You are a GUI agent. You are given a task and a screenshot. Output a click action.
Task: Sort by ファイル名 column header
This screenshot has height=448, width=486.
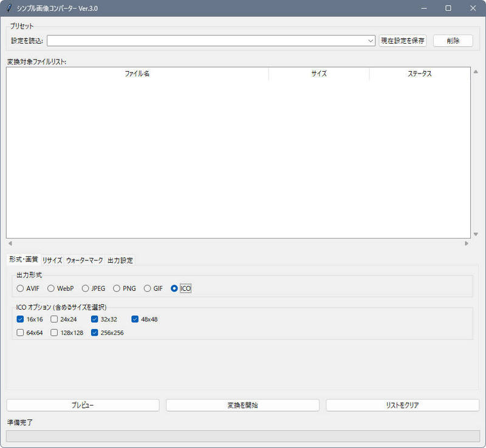(x=137, y=73)
